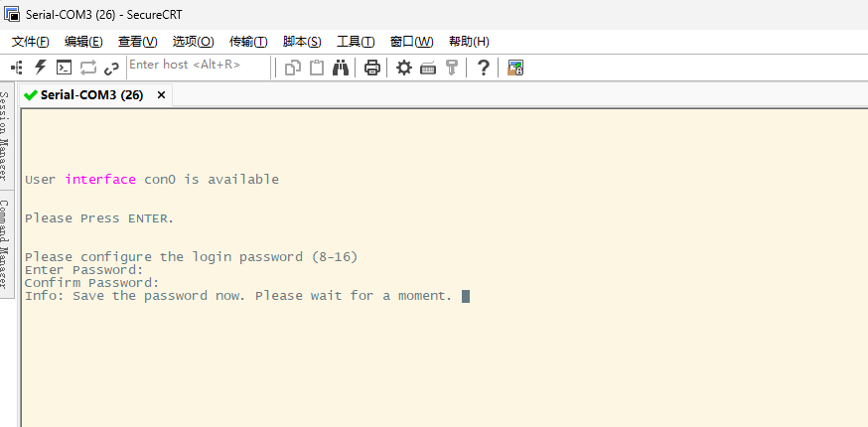Screen dimensions: 868x427
Task: Click the Paste clipboard icon
Action: [x=316, y=69]
